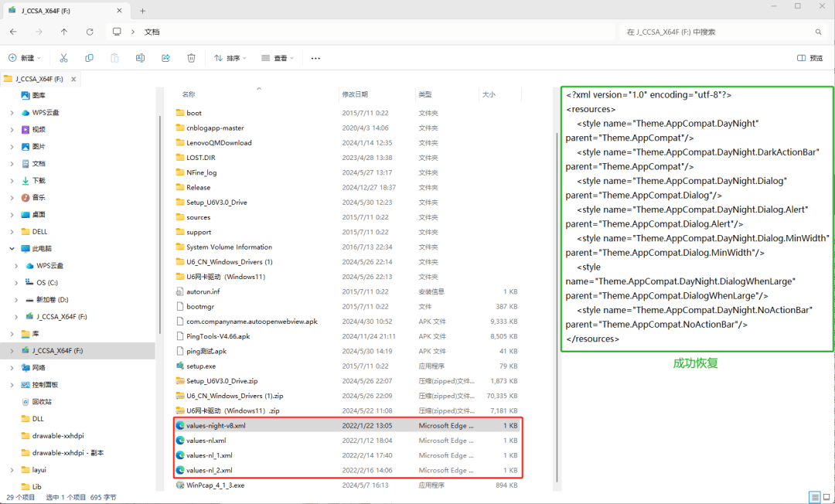Open the Release folder
835x504 pixels.
[198, 187]
